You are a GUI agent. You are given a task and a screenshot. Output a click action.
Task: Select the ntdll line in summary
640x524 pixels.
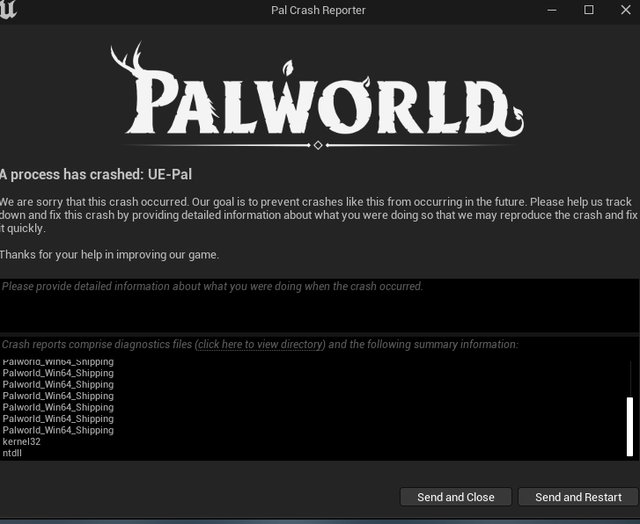click(12, 453)
